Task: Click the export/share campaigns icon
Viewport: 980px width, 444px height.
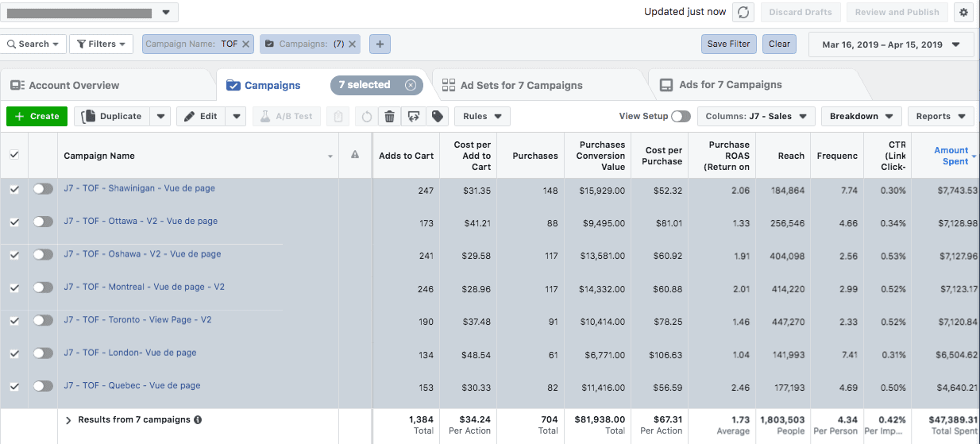Action: point(413,117)
